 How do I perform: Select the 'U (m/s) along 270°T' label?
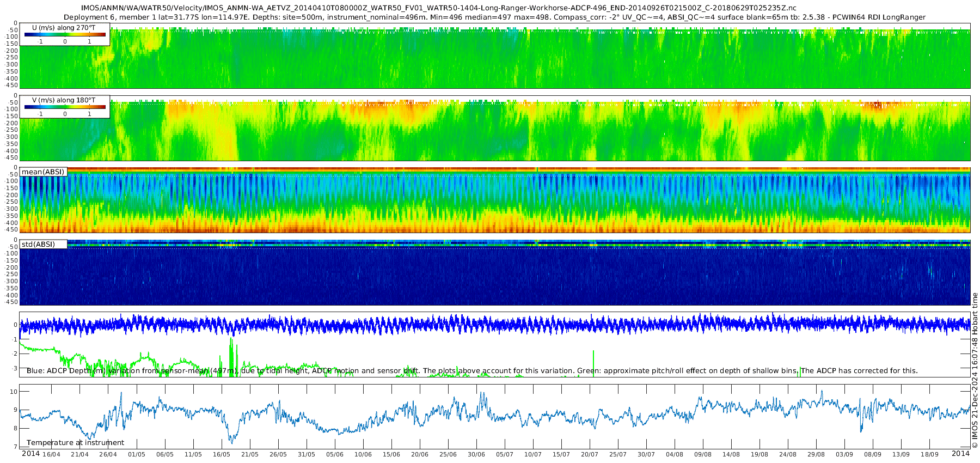coord(63,27)
